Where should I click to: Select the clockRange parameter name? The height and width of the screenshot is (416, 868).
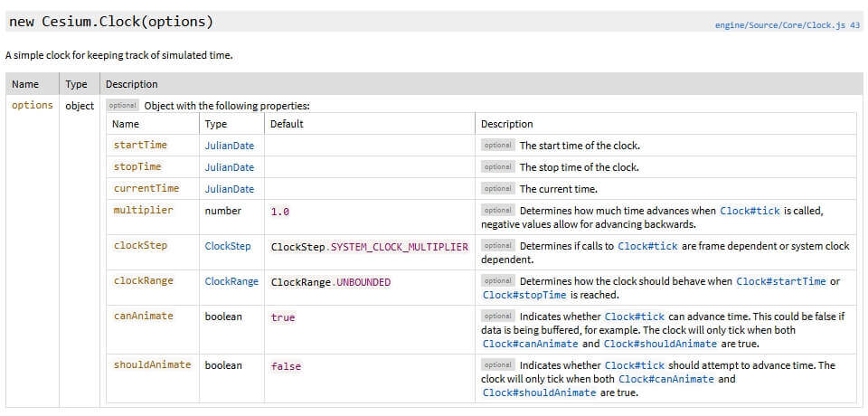[144, 281]
